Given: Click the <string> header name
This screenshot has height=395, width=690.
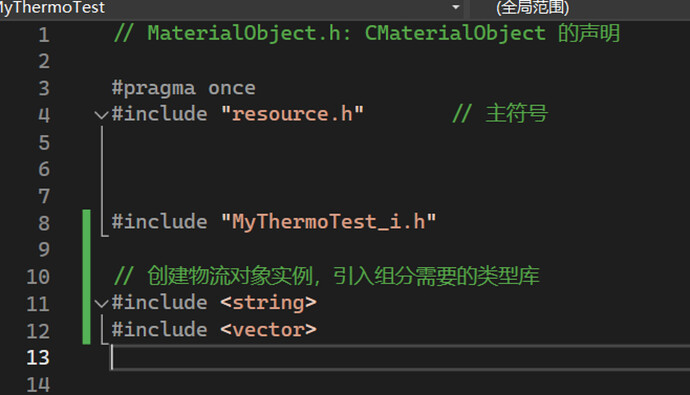Looking at the screenshot, I should click(x=268, y=303).
